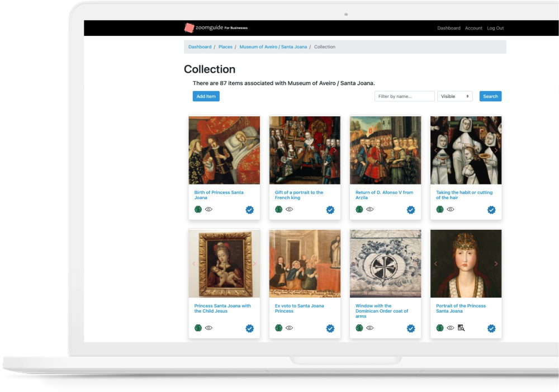
Task: Click brain icon on Birth of Princess Santa Joana
Action: pos(198,209)
